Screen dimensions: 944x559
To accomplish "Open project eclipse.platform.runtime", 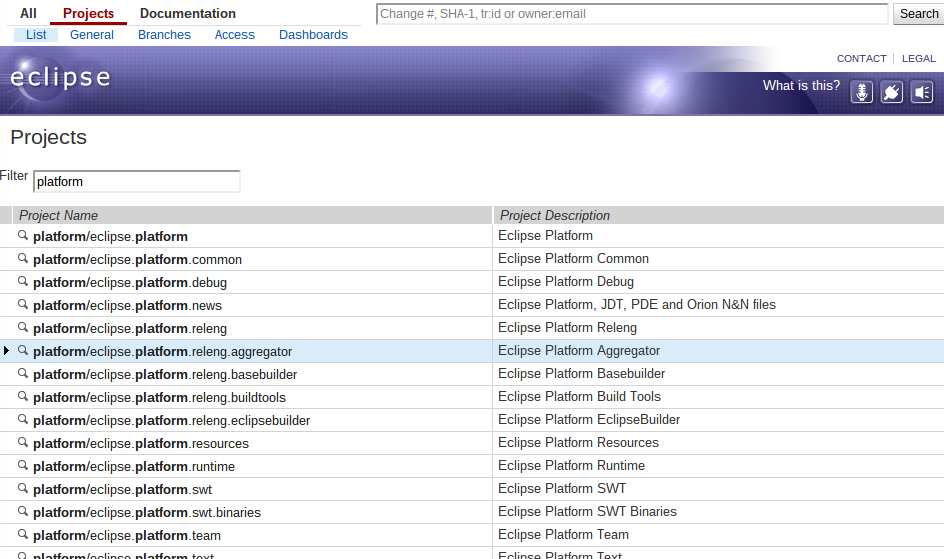I will click(x=134, y=466).
